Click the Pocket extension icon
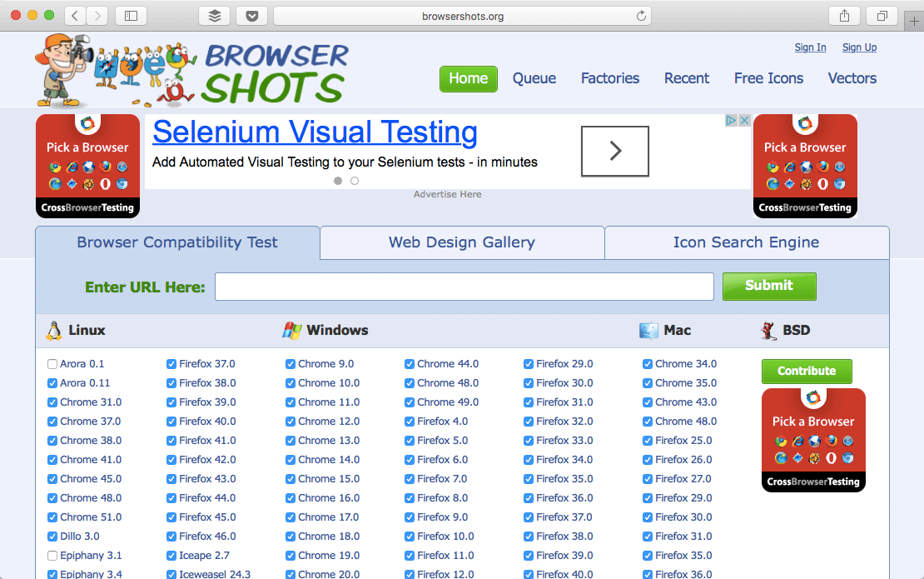This screenshot has width=924, height=579. [251, 16]
